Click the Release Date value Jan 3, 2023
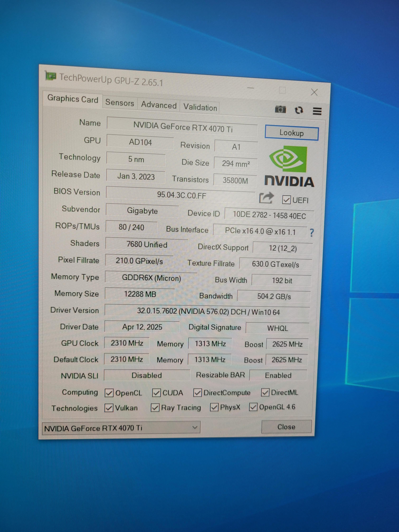 coord(136,176)
